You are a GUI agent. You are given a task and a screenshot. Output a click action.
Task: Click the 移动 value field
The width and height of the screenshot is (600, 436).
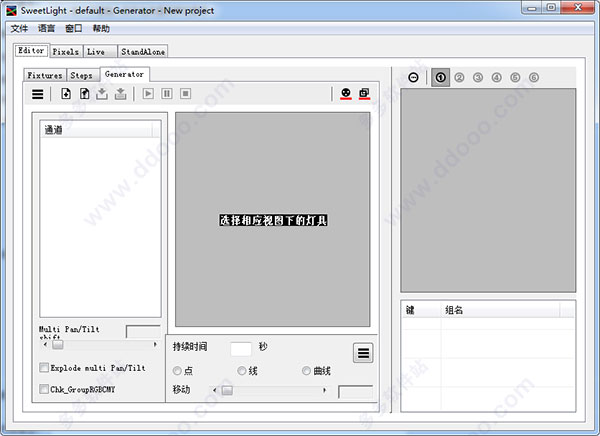click(x=355, y=392)
